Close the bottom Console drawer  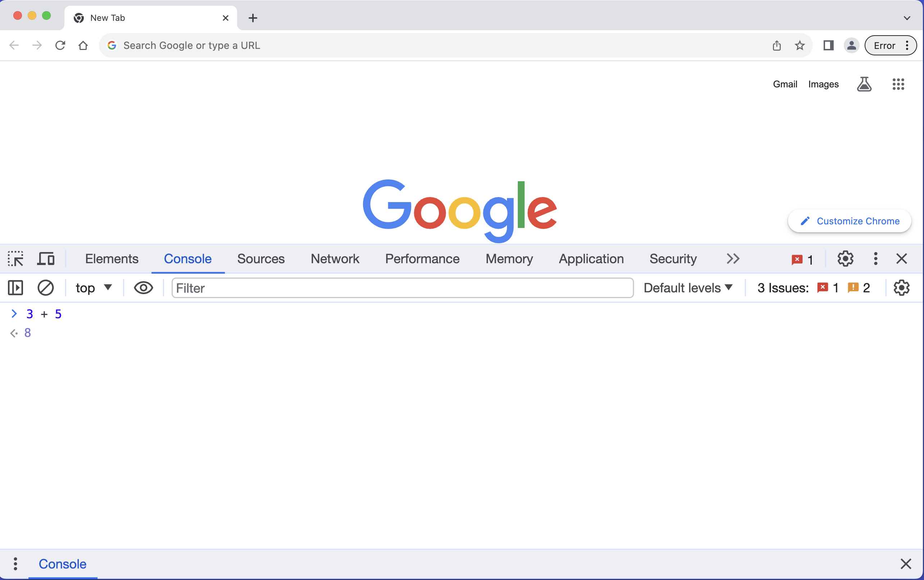[906, 564]
